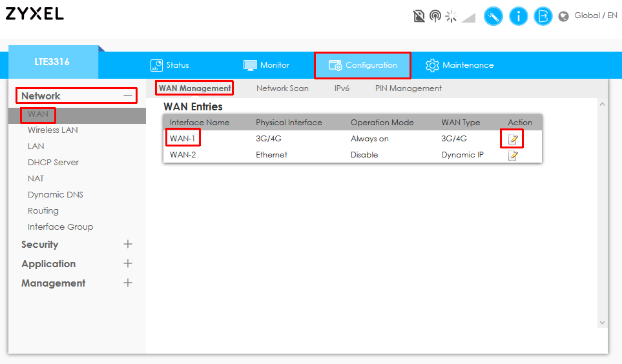
Task: Click the blue information icon
Action: tap(518, 16)
